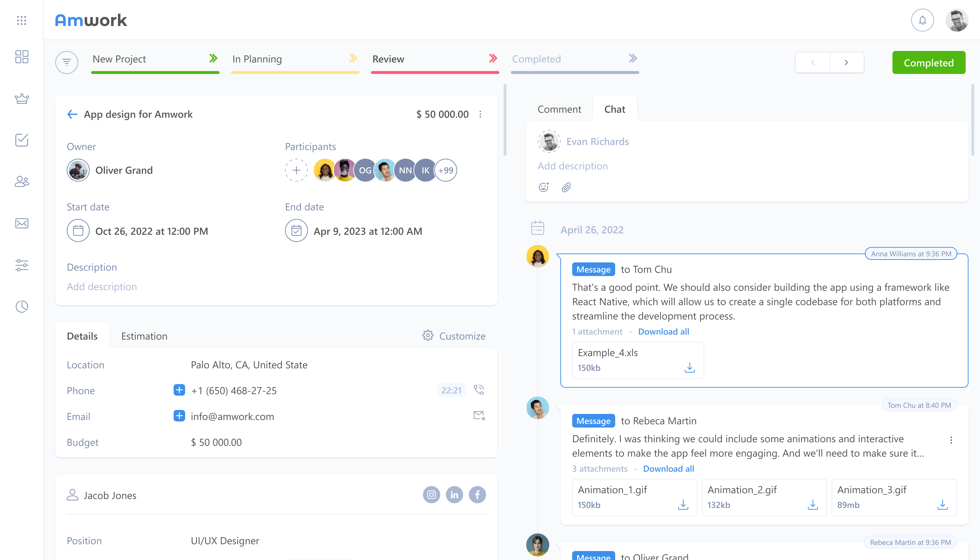Select the Review stage
The width and height of the screenshot is (980, 560).
coord(435,62)
